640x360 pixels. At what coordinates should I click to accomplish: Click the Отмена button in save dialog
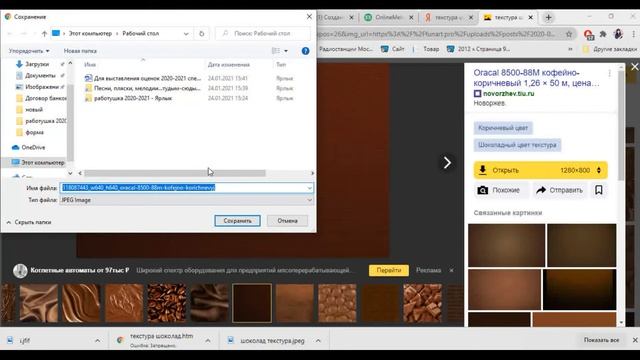coord(287,221)
